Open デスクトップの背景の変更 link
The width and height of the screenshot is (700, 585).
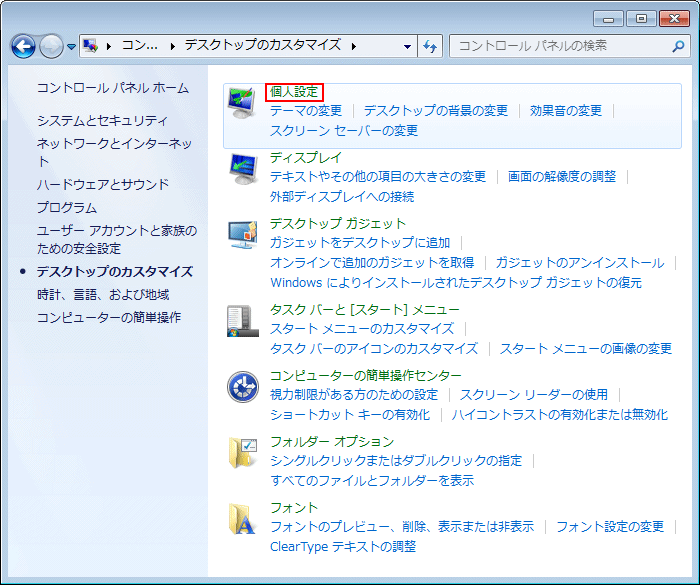tap(435, 110)
